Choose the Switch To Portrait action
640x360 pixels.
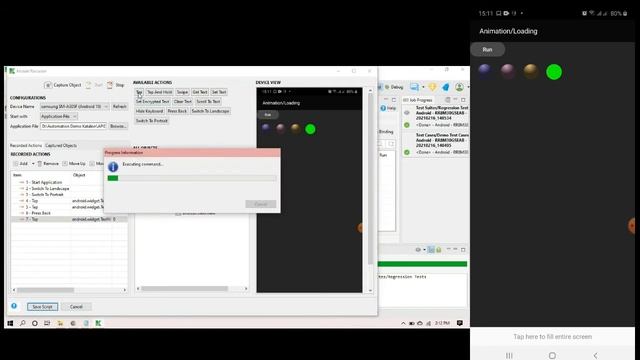[x=152, y=121]
